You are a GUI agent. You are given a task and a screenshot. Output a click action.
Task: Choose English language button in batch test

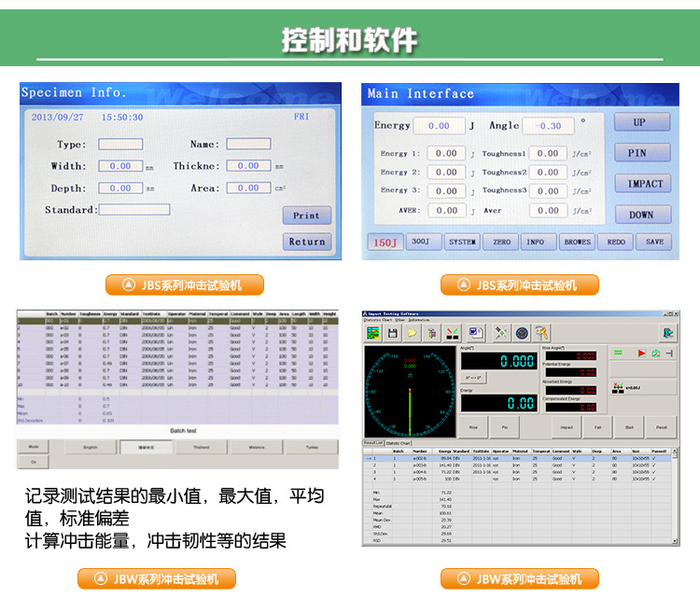pyautogui.click(x=91, y=447)
